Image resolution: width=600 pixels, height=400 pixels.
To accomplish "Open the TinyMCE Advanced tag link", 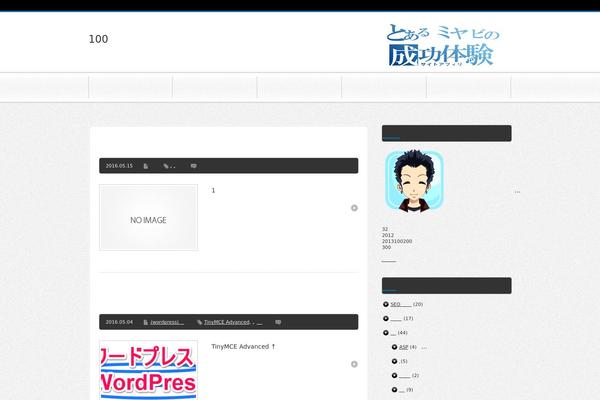I will point(227,322).
